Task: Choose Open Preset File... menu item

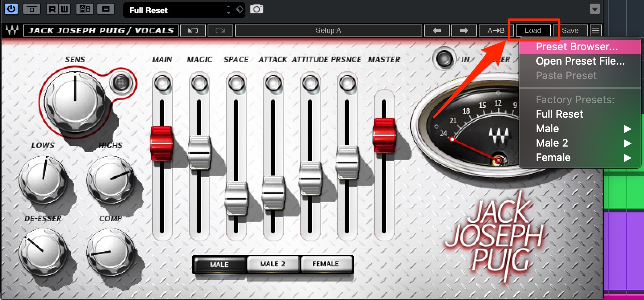Action: click(580, 61)
